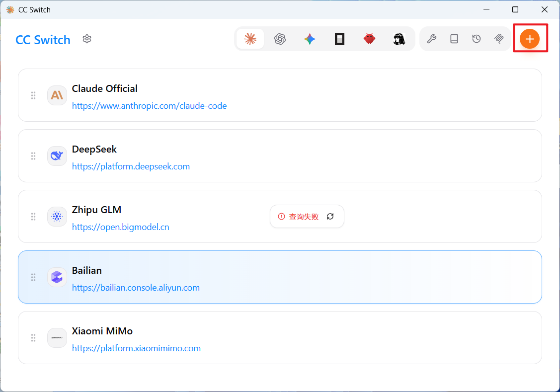Select the red creature app tab icon

click(369, 39)
